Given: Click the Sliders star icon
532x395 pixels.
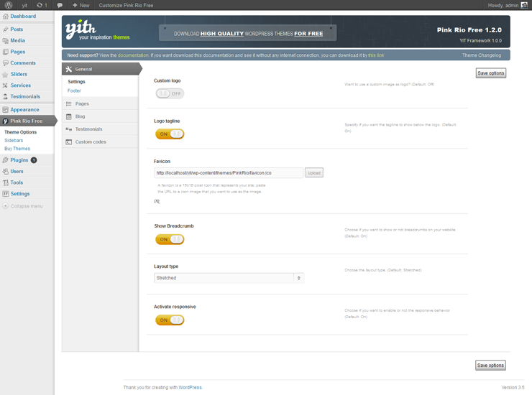Looking at the screenshot, I should coord(6,74).
